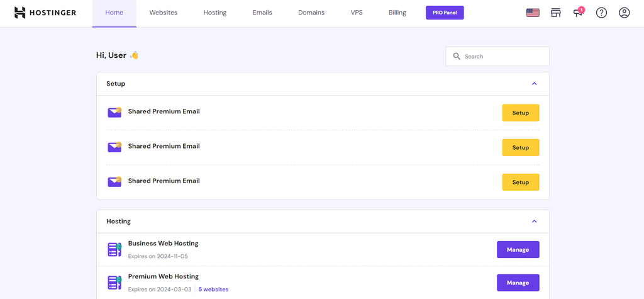Click Setup for the third Shared Premium Email
The width and height of the screenshot is (644, 299).
pyautogui.click(x=520, y=182)
